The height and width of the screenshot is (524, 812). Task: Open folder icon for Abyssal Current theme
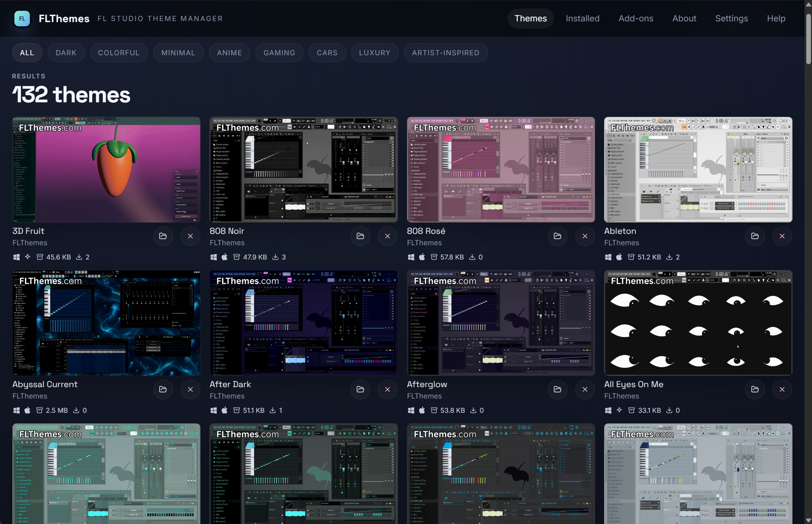163,389
